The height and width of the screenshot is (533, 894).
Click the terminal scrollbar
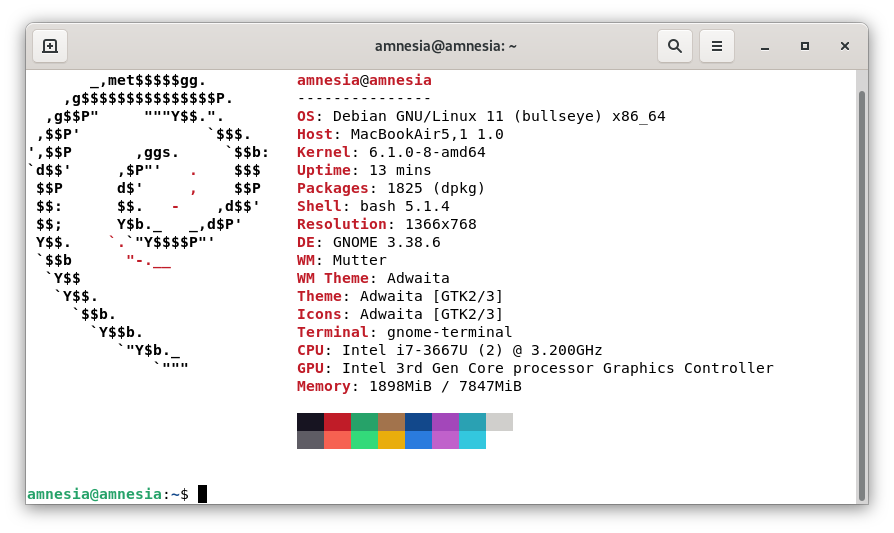click(862, 294)
